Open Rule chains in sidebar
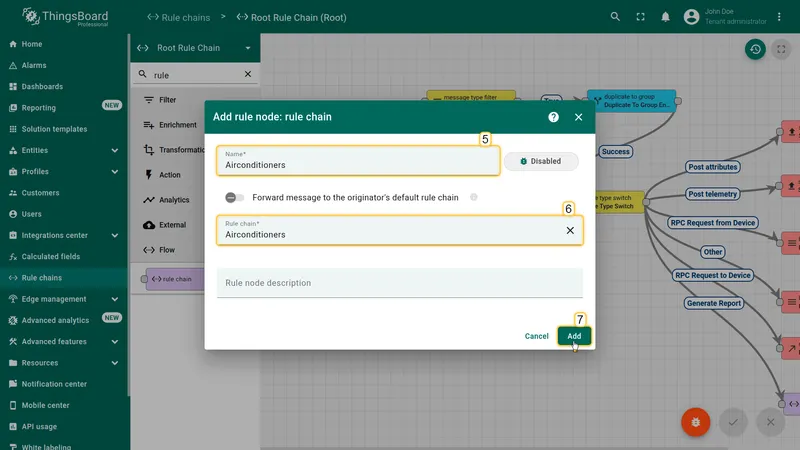 [x=64, y=278]
